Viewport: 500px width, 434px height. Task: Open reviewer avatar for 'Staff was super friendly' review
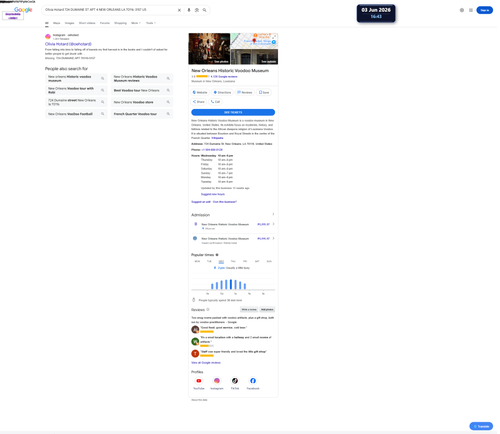click(195, 353)
